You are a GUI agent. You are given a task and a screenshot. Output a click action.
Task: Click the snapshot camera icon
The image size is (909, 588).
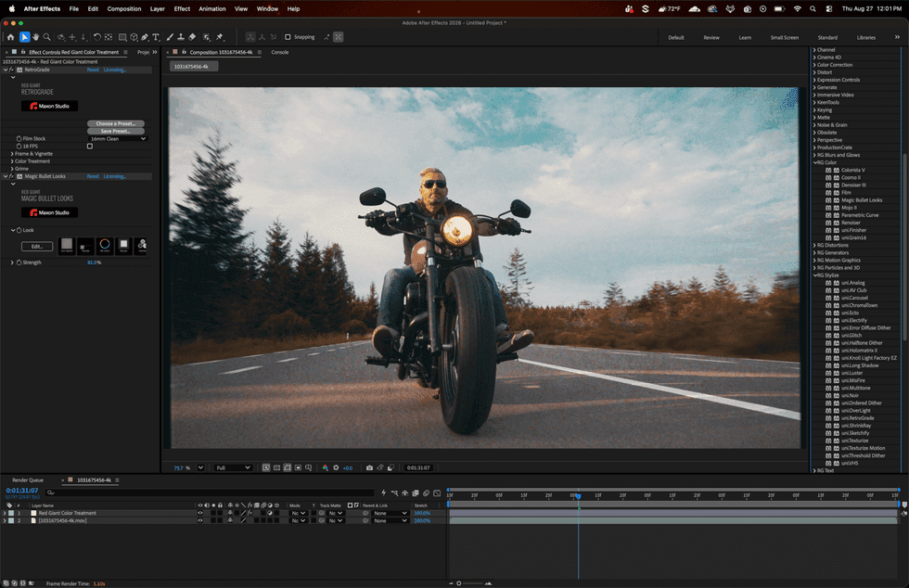(x=369, y=467)
